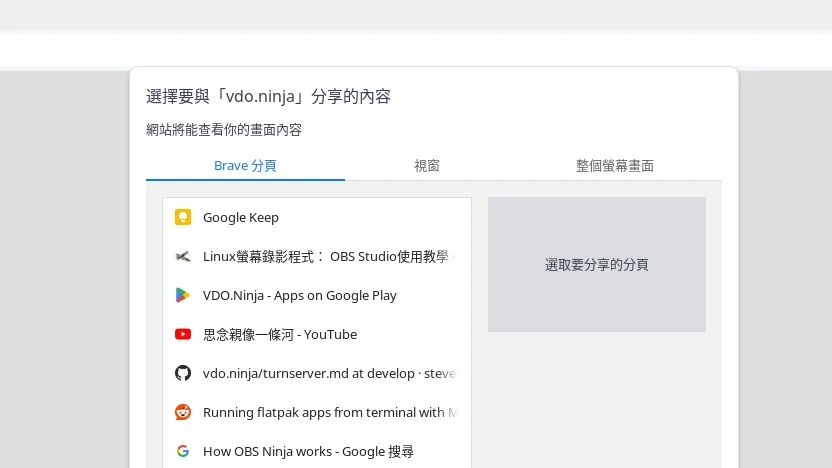Click the red YouTube icon
The width and height of the screenshot is (832, 468).
(x=183, y=334)
